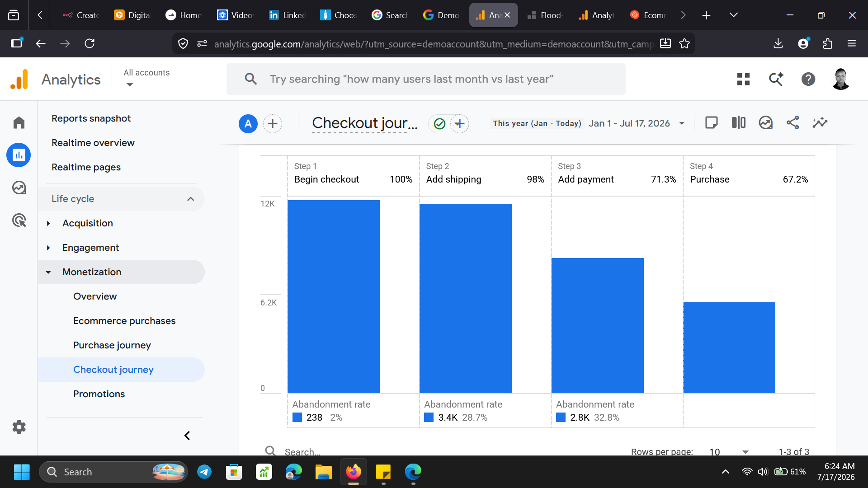Screen dimensions: 868x488
Task: Click the blue swatch beside 2.8K abandonment
Action: (x=561, y=418)
